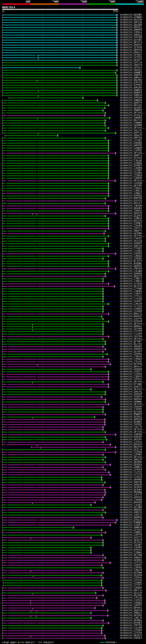This screenshot has height=644, width=146.
Task: Click hit label UniRef100_C6TD67
Action: pos(131,55)
